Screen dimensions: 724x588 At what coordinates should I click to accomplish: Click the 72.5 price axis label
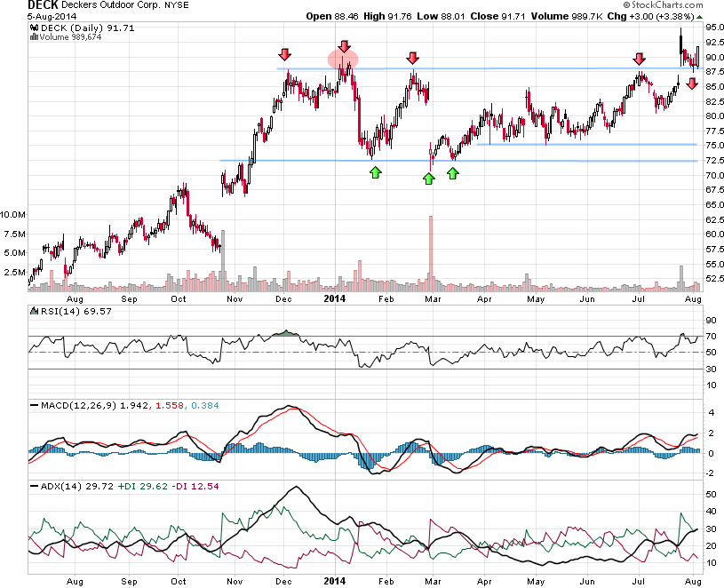pos(714,160)
